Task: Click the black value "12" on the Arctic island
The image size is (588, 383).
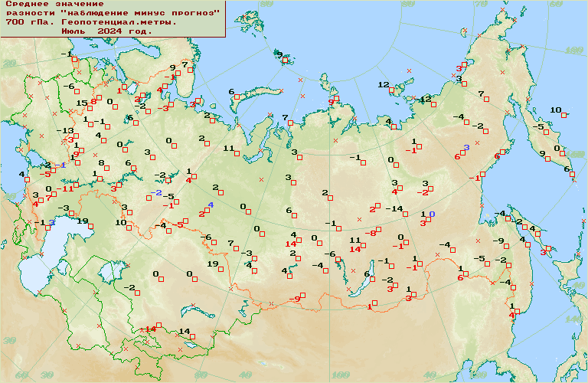Action: (x=384, y=85)
